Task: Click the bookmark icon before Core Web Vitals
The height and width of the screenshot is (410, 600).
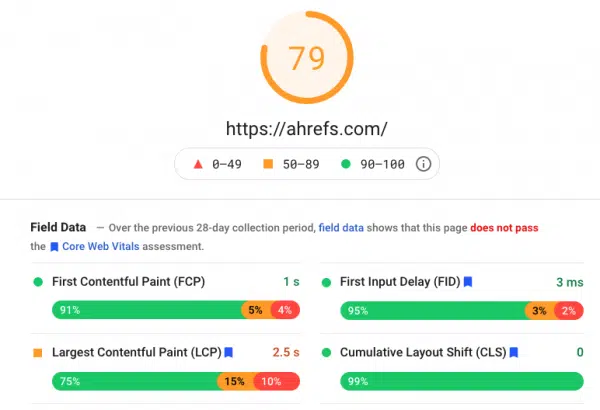Action: 54,247
